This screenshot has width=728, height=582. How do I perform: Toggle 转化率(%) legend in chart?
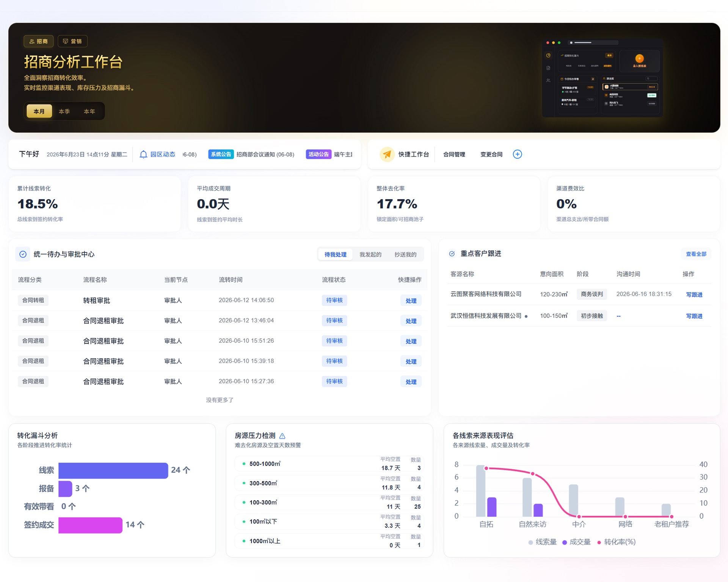[616, 542]
